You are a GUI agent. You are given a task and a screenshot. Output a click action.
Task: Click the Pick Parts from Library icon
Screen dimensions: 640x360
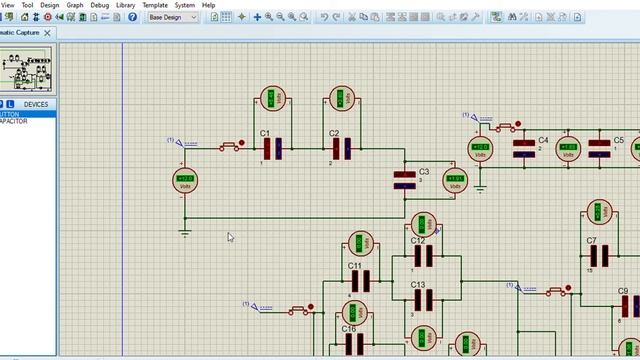pos(440,17)
